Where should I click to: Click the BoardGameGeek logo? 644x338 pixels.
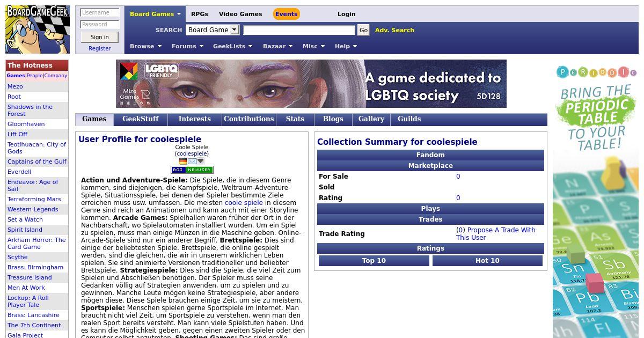(38, 30)
